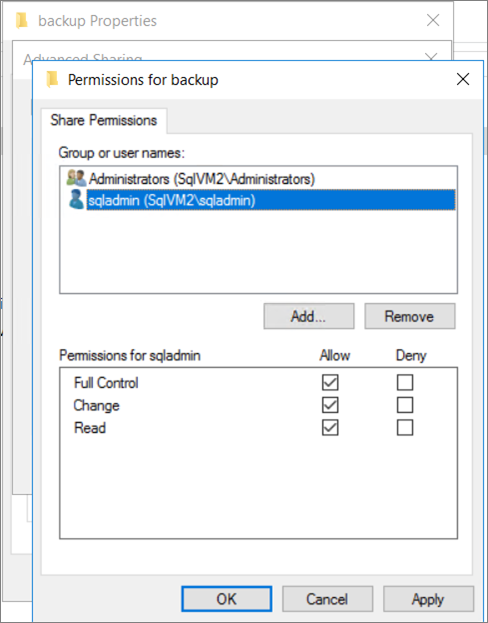Close the backup Properties window
This screenshot has height=623, width=488.
pyautogui.click(x=433, y=21)
